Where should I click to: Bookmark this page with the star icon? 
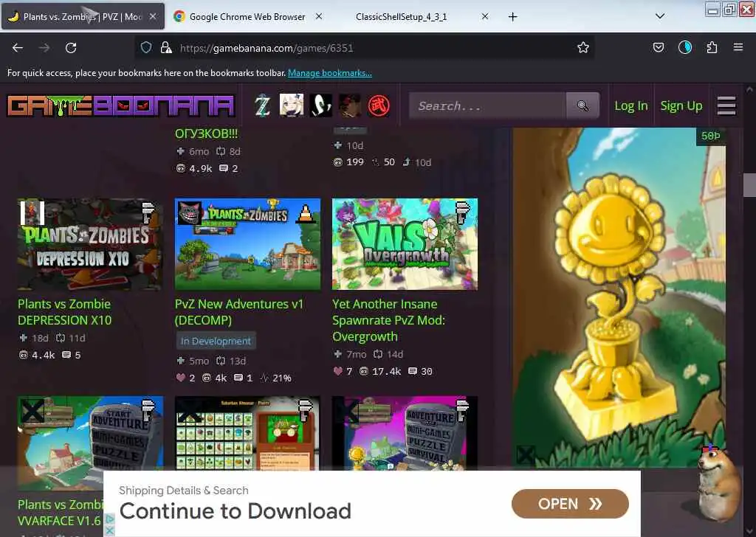tap(583, 47)
